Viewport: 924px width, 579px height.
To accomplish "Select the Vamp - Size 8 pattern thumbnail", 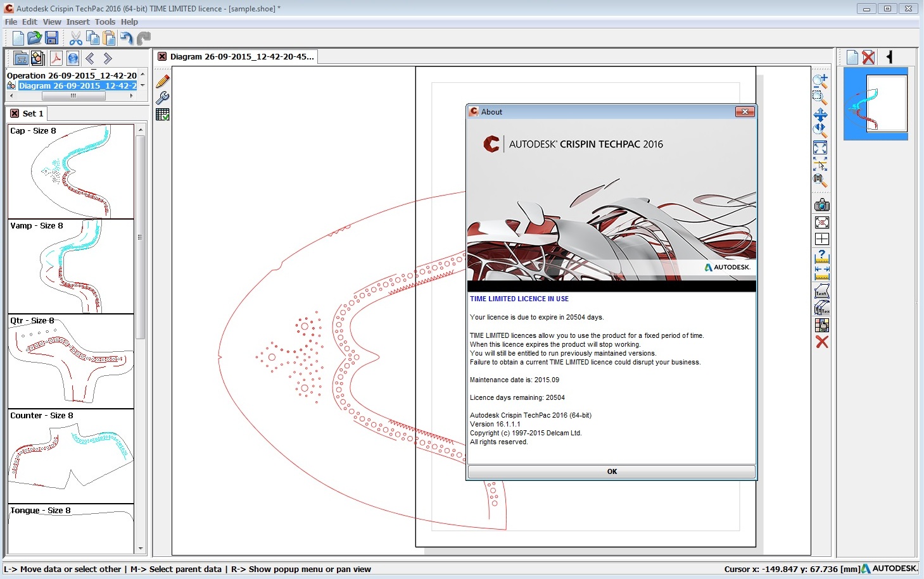I will pos(71,266).
